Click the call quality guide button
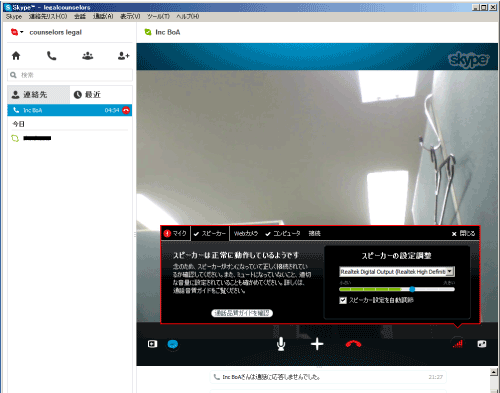The width and height of the screenshot is (500, 393). point(242,313)
